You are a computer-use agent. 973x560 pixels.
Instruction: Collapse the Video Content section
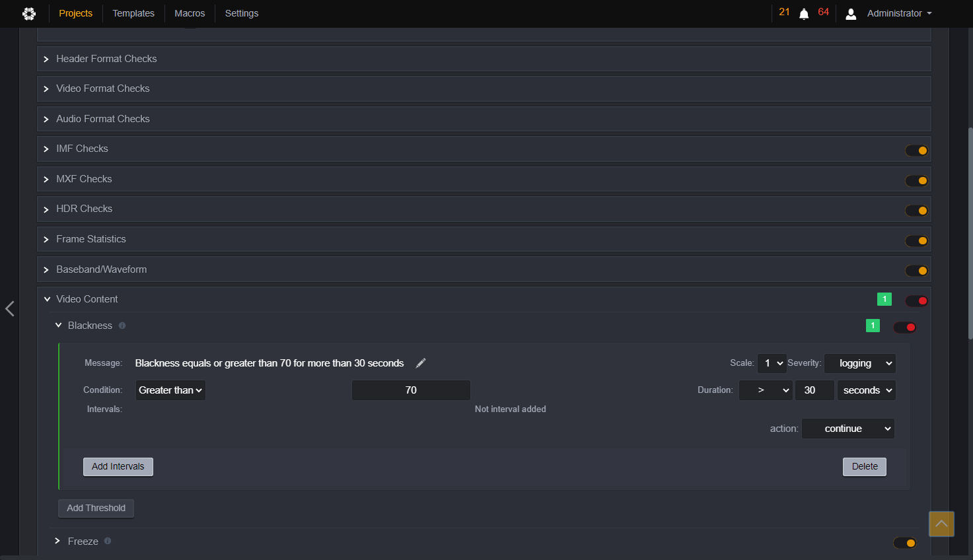(47, 299)
